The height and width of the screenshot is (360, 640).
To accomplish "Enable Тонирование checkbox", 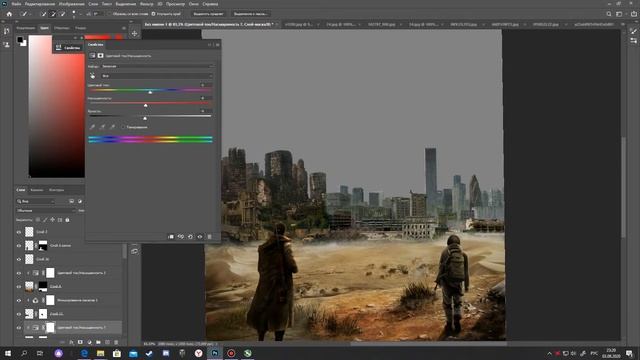I will coord(123,127).
